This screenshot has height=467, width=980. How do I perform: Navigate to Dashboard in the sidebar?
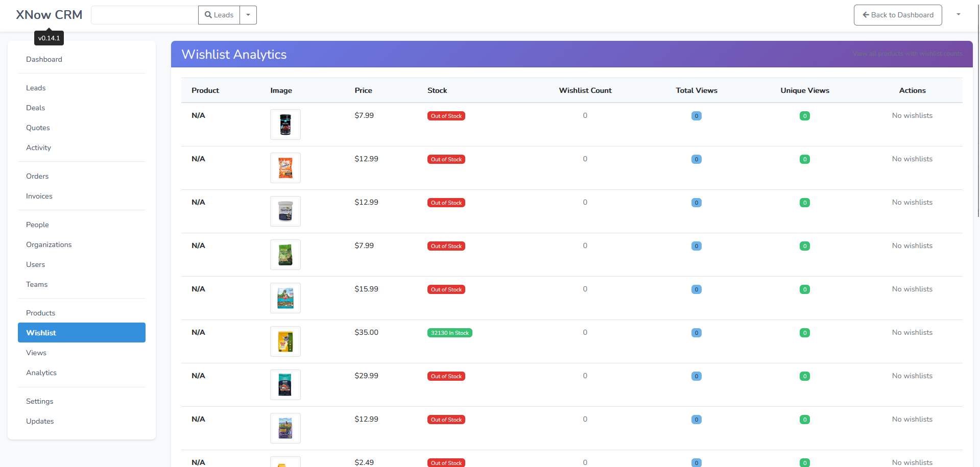pyautogui.click(x=44, y=59)
